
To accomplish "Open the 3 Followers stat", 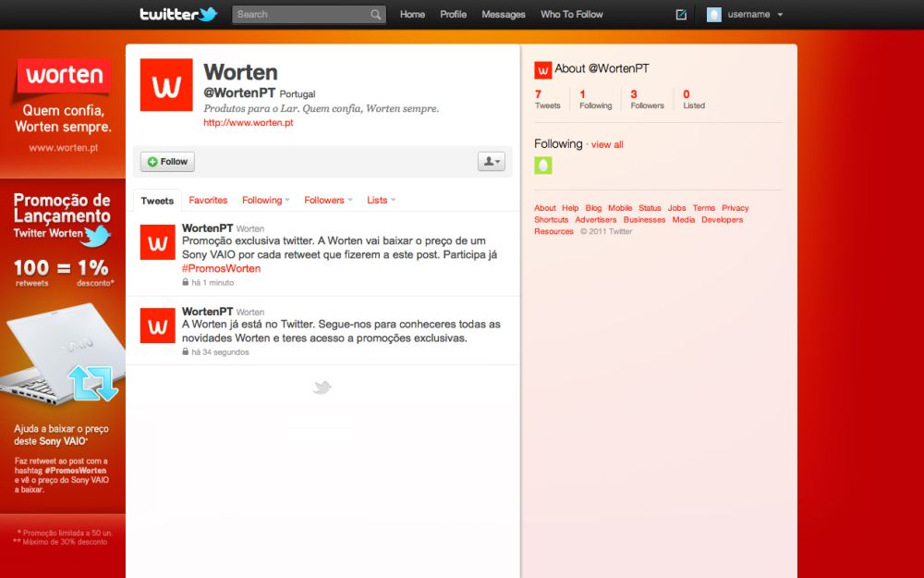I will (647, 99).
